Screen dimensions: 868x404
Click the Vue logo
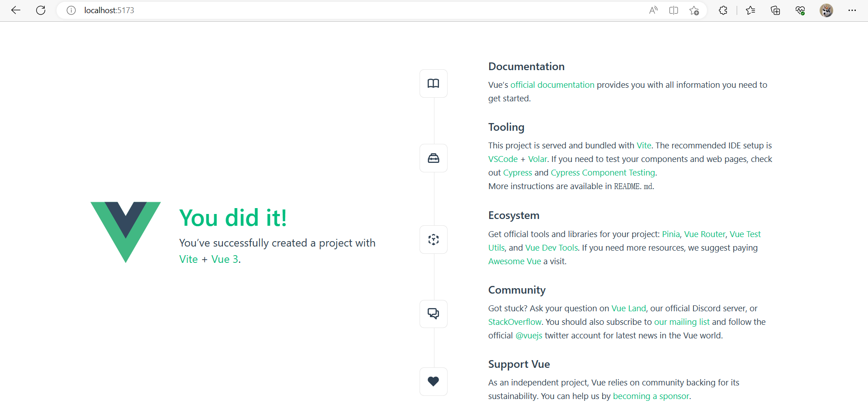point(126,232)
